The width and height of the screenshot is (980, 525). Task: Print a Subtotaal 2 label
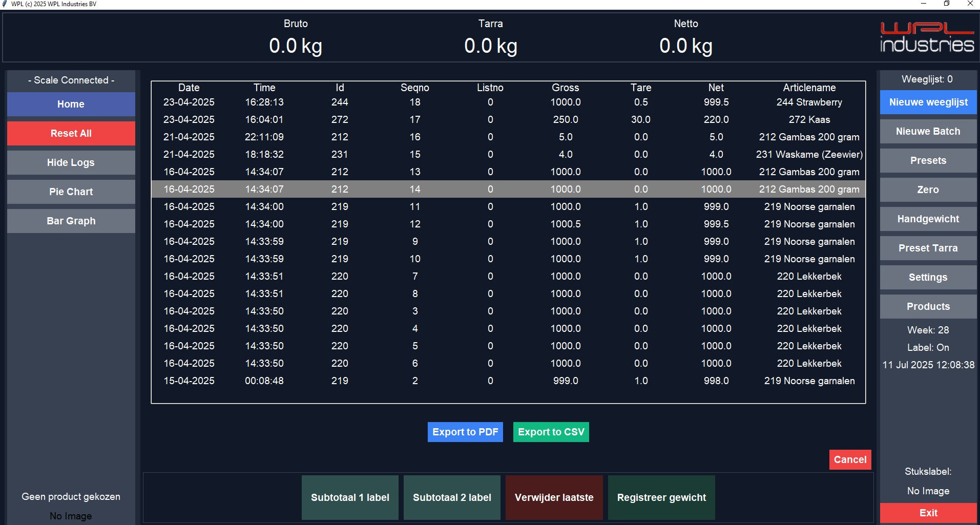pos(452,497)
